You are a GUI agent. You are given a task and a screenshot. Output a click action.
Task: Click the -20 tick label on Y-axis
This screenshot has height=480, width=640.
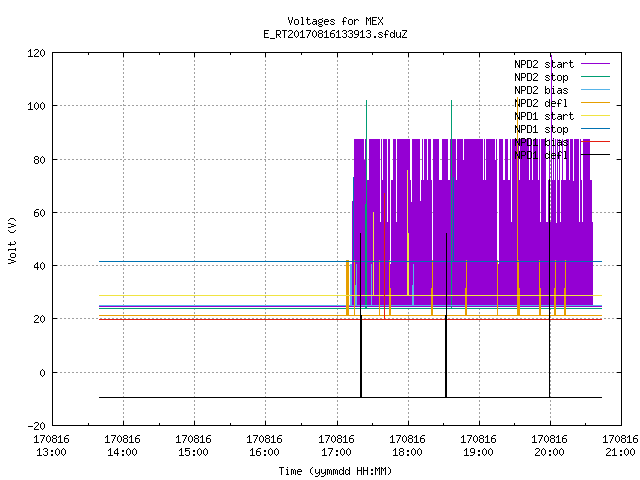(x=36, y=426)
